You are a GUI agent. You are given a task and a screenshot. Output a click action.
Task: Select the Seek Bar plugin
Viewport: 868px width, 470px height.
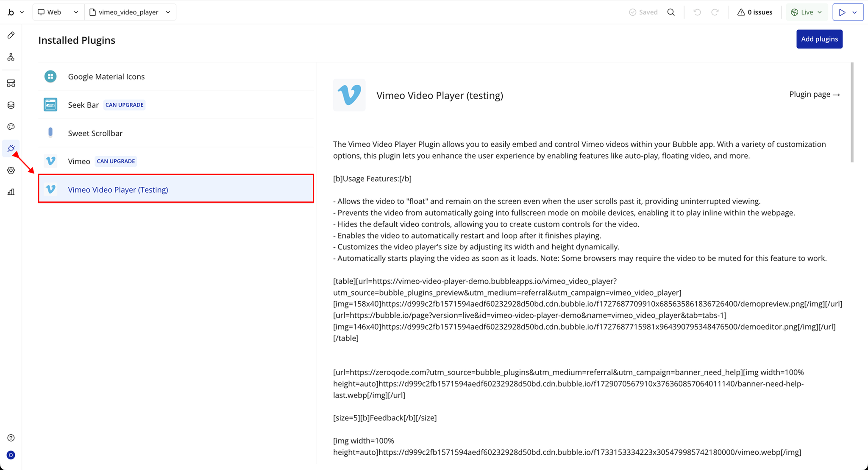(83, 105)
